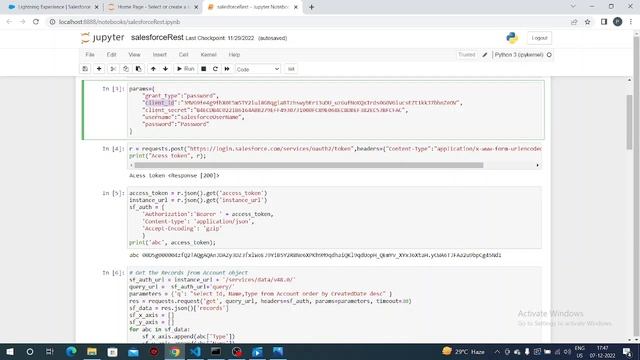The image size is (640, 360).
Task: Restart kernel and run all icon
Action: pos(227,69)
